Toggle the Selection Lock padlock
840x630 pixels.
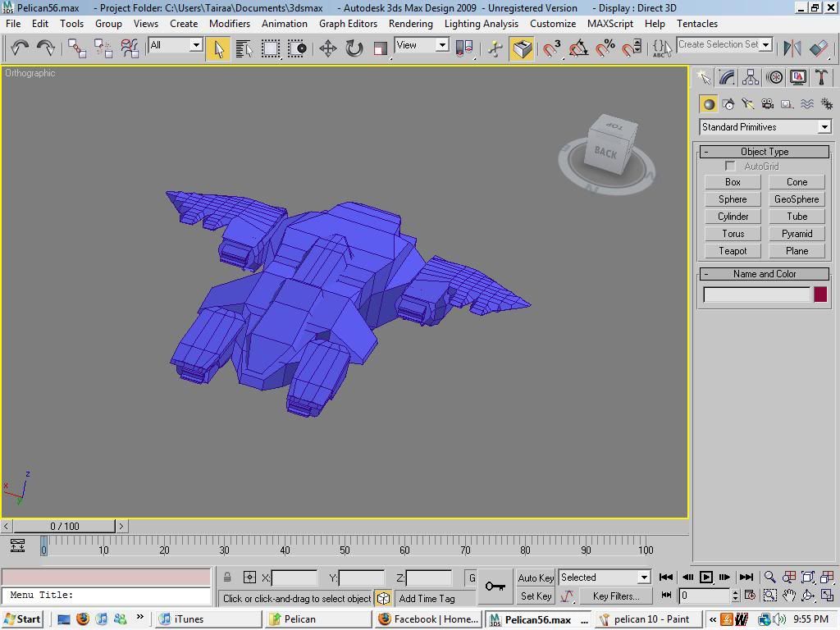click(x=227, y=577)
